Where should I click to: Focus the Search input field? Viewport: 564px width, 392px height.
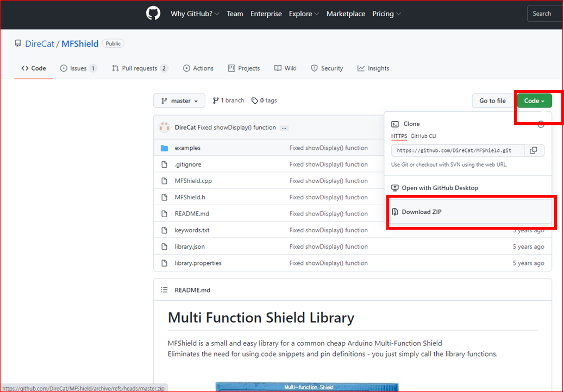coord(546,14)
